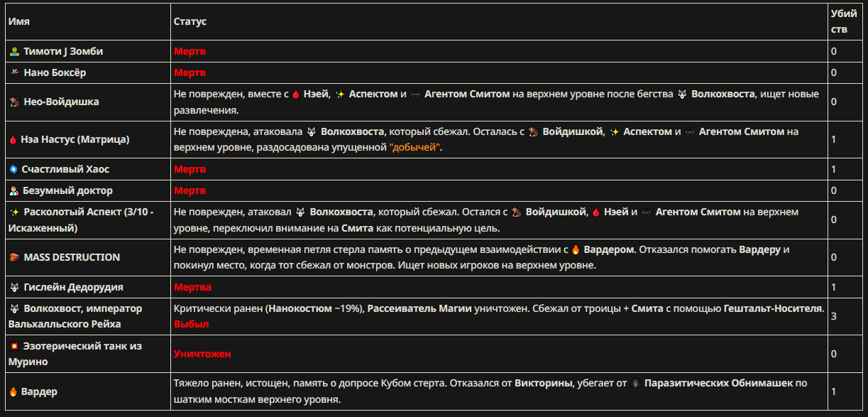Click the blood drop beside Нэа Настус (Матрица)
Image resolution: width=868 pixels, height=417 pixels.
[13, 140]
